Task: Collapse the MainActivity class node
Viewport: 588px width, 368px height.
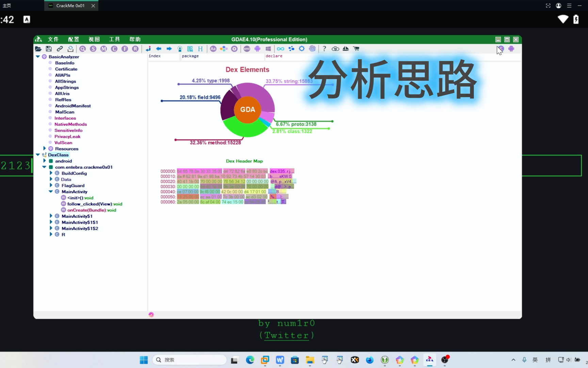Action: coord(51,191)
